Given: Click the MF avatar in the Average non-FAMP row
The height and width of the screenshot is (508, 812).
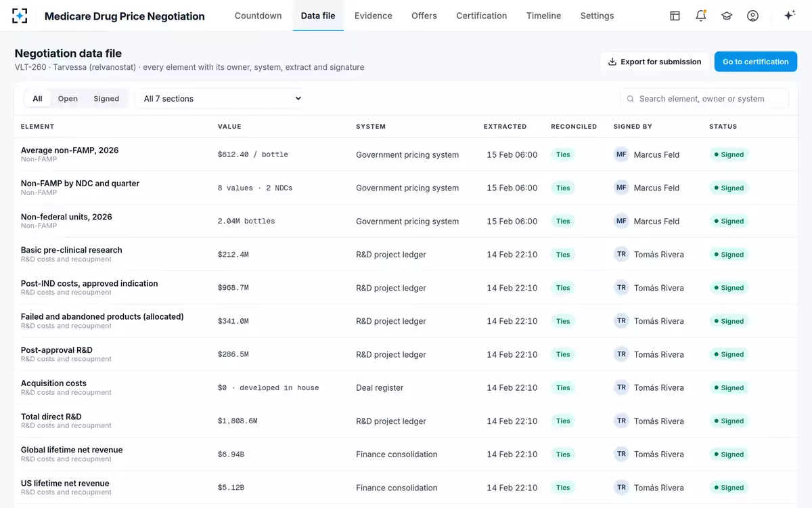Looking at the screenshot, I should [621, 154].
